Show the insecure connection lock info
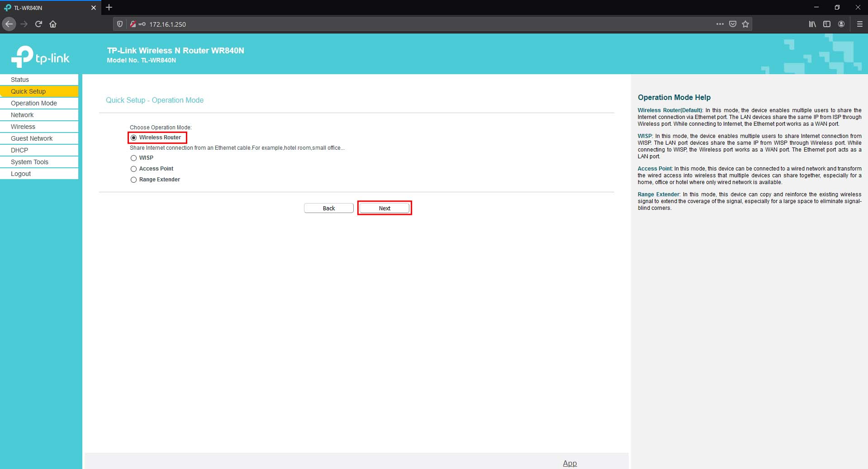The image size is (868, 469). tap(133, 24)
